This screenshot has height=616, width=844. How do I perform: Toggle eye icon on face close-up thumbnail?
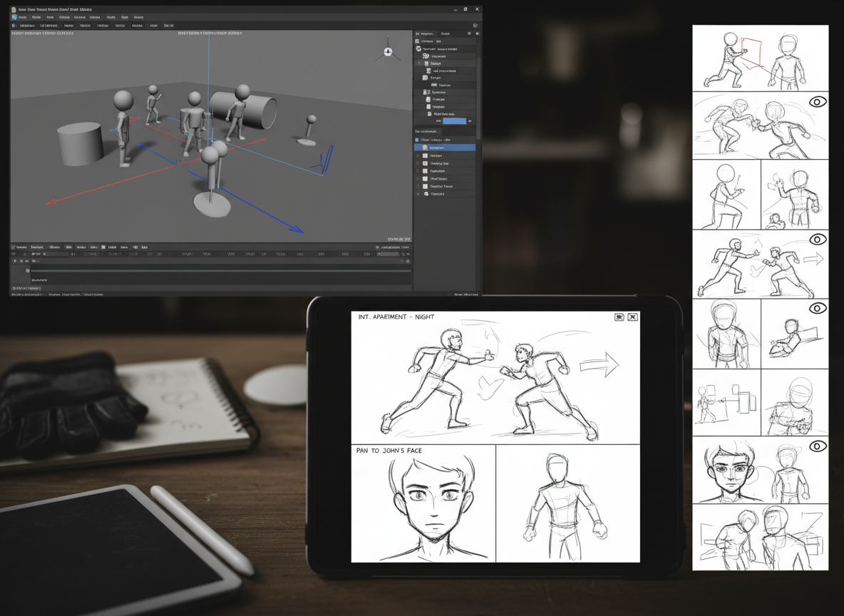tap(818, 446)
